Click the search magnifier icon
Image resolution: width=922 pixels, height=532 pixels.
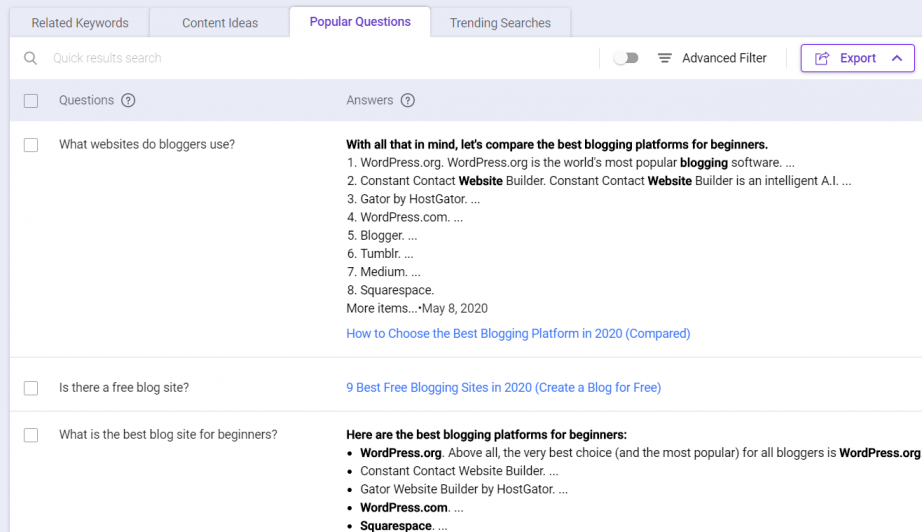click(x=30, y=58)
